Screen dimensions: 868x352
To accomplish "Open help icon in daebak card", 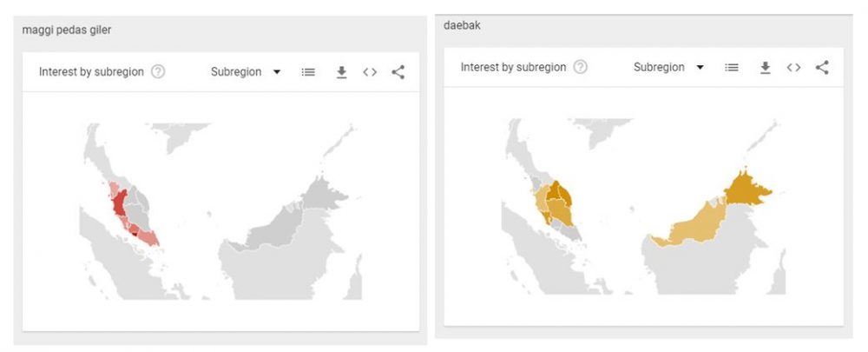I will [x=580, y=67].
